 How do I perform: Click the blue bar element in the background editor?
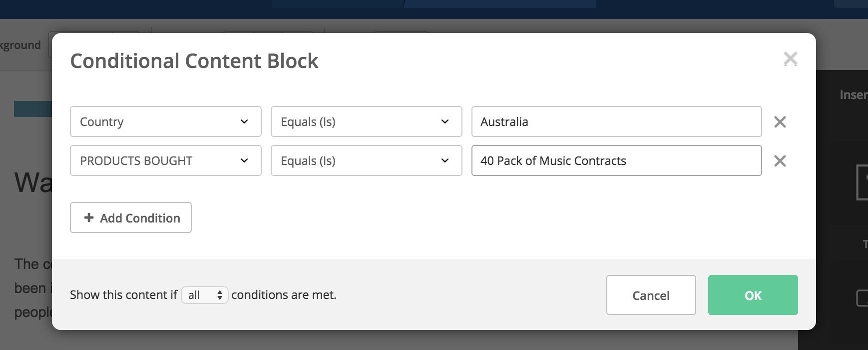(33, 109)
